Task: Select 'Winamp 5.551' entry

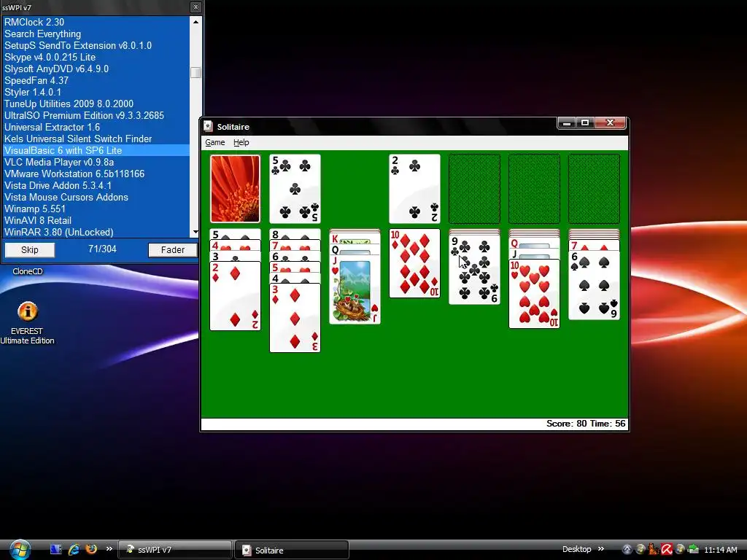Action: tap(96, 209)
